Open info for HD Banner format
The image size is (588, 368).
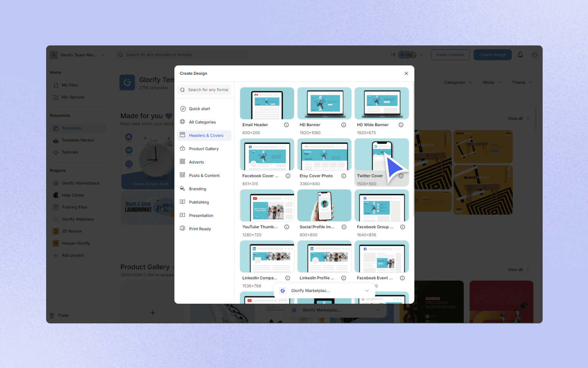344,125
